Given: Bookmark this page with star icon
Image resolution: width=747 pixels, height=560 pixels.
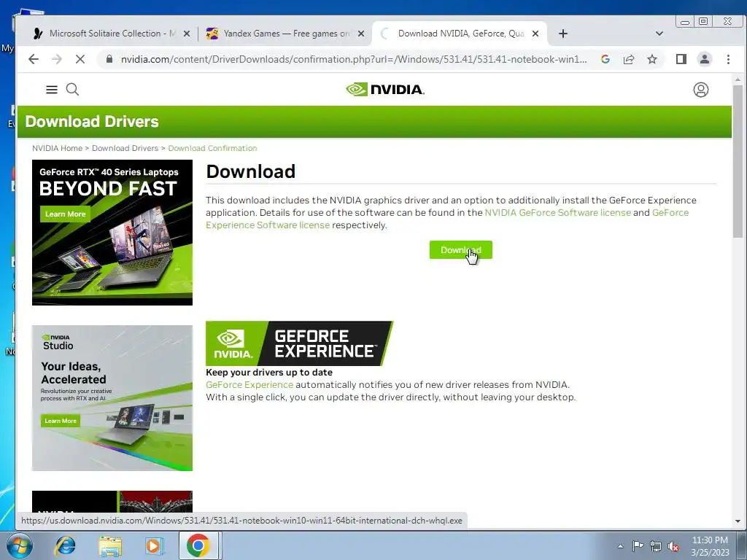Looking at the screenshot, I should coord(652,59).
